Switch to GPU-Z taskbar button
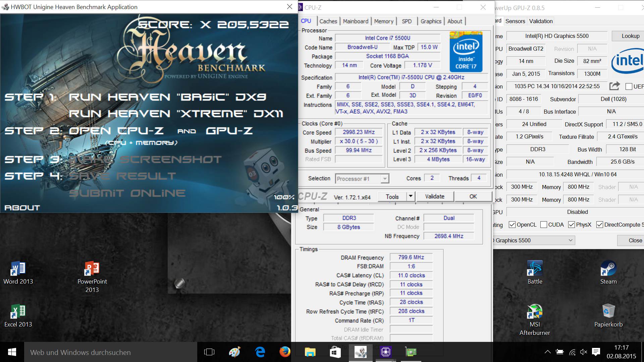The width and height of the screenshot is (644, 362). [x=411, y=352]
